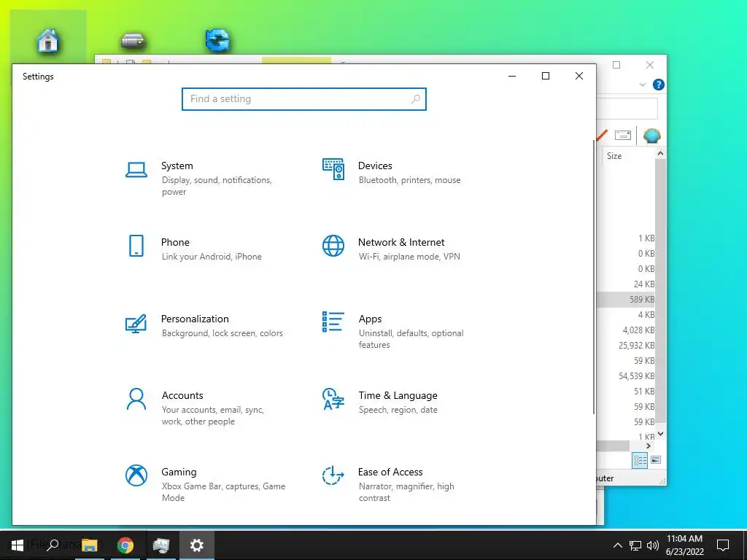This screenshot has height=560, width=747.
Task: Open Gaming settings heading
Action: [x=179, y=472]
